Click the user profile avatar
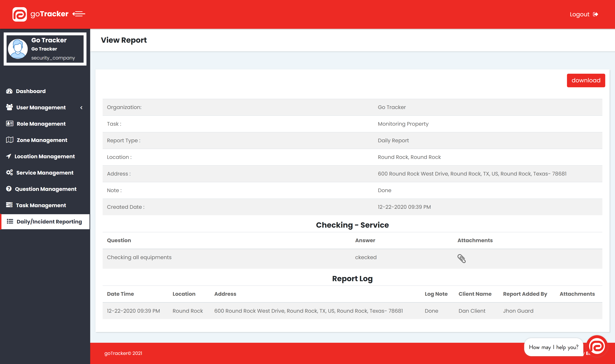Viewport: 615px width, 364px height. click(x=18, y=49)
